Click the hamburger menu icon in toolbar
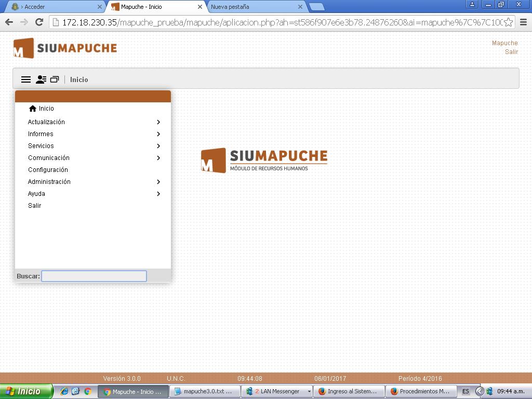Screen dimensions: 532x399 pos(25,79)
